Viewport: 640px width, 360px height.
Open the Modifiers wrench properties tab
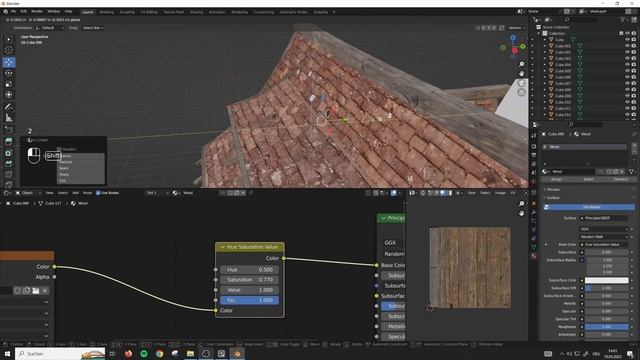click(x=534, y=212)
